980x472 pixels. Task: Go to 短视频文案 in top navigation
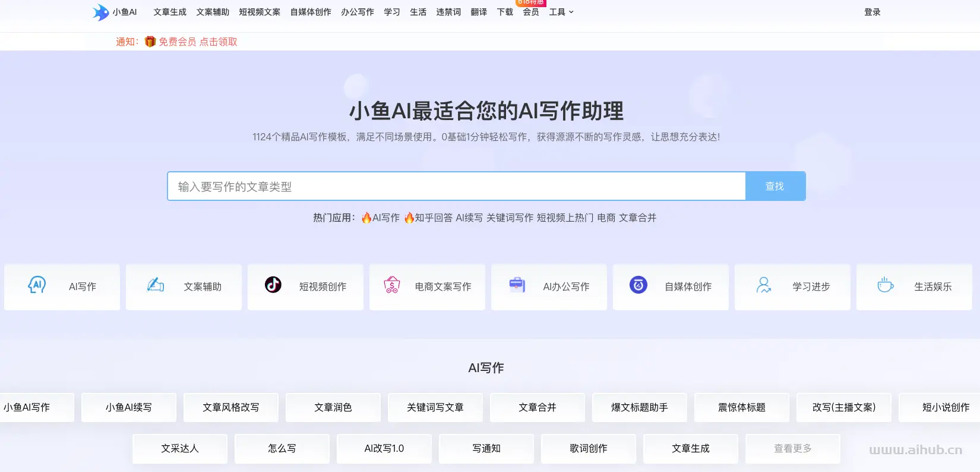click(x=260, y=12)
